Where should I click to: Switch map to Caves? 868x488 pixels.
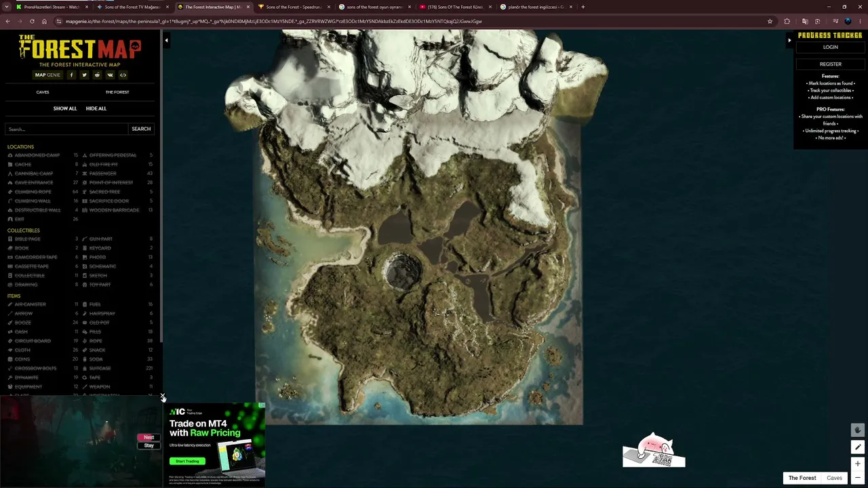point(834,478)
